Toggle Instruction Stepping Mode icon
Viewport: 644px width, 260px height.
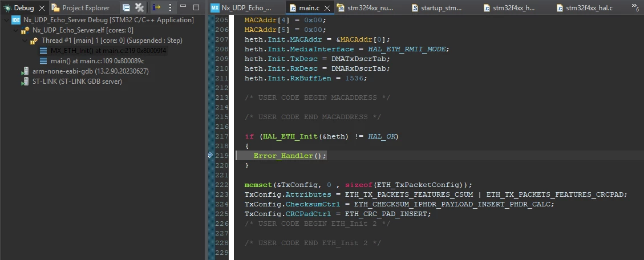(156, 7)
